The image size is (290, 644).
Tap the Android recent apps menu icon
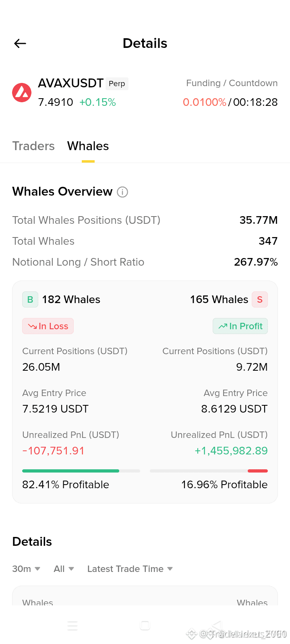click(x=72, y=625)
